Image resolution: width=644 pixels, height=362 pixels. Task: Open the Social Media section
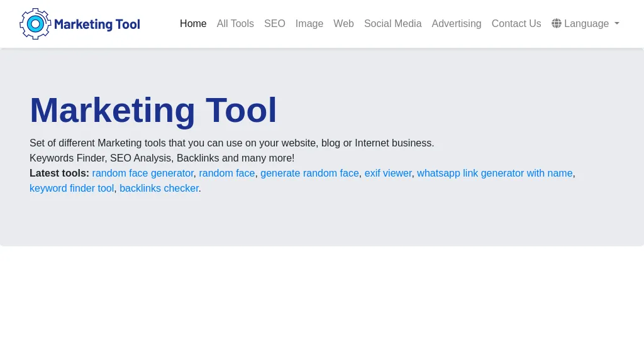pyautogui.click(x=392, y=23)
